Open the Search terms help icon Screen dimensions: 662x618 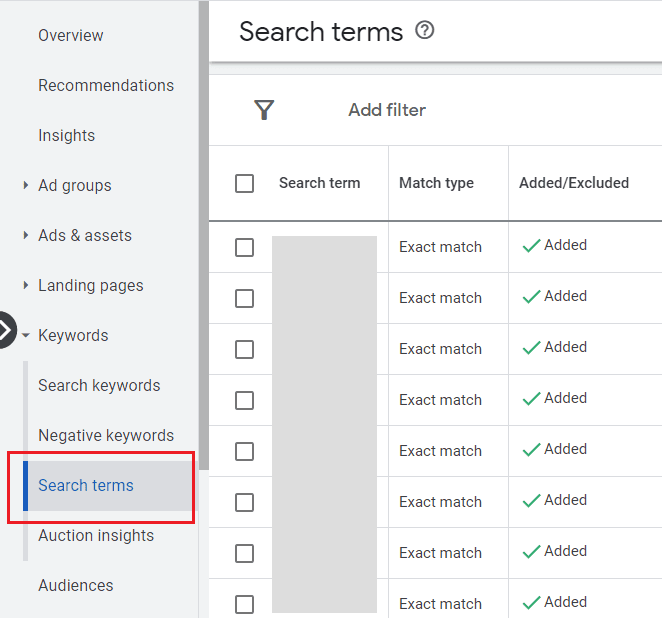[425, 31]
